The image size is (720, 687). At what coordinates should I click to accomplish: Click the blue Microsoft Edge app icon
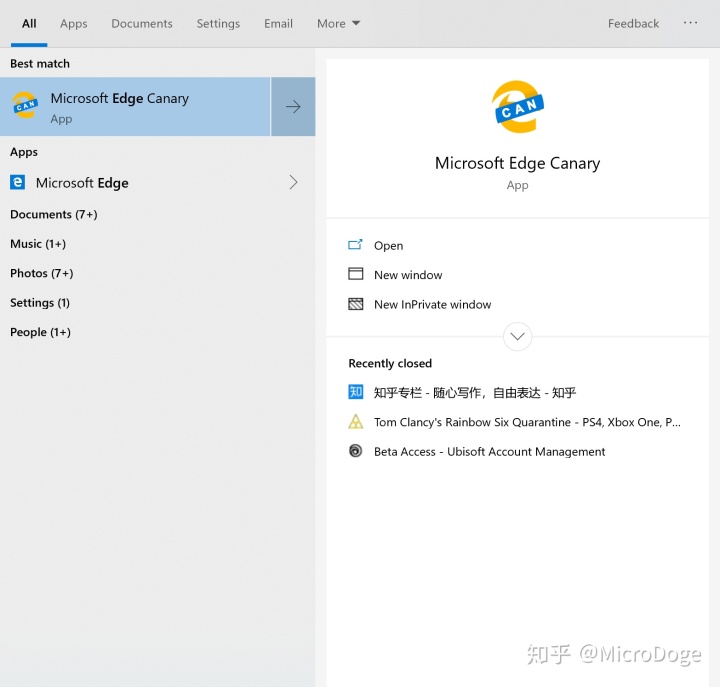click(17, 182)
